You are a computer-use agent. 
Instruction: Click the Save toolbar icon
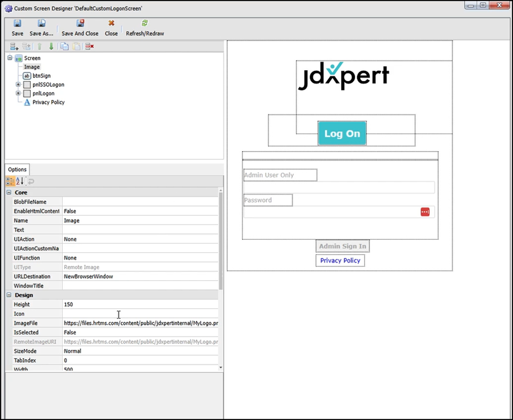[17, 27]
